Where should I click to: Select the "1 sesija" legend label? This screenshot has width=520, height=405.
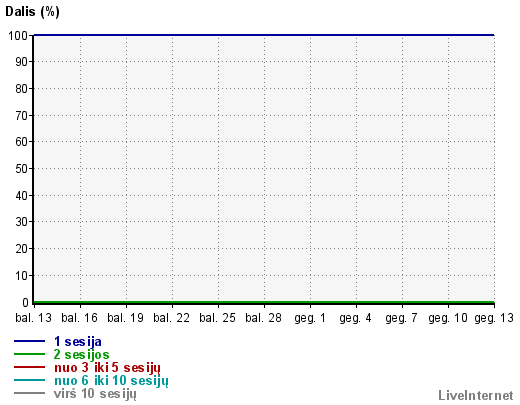pyautogui.click(x=78, y=342)
